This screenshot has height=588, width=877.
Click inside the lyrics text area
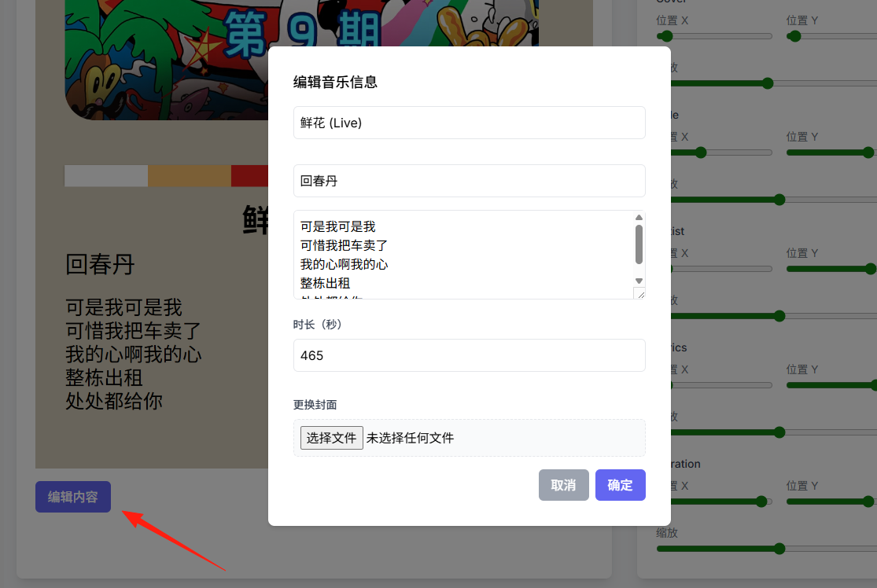(x=463, y=255)
